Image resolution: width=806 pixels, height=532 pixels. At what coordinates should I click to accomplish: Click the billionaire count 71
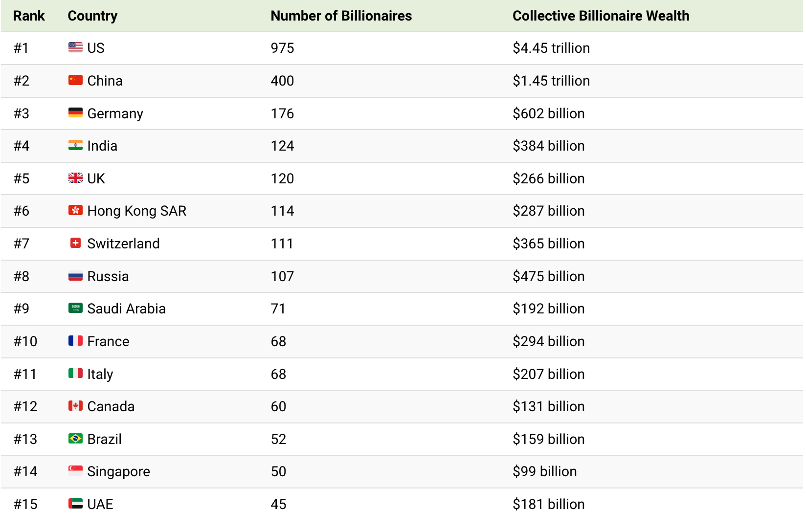[x=278, y=309]
